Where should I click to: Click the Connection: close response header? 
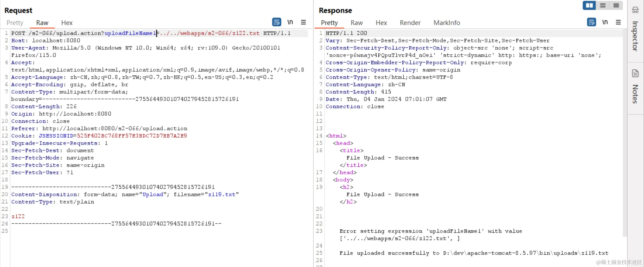[x=355, y=106]
